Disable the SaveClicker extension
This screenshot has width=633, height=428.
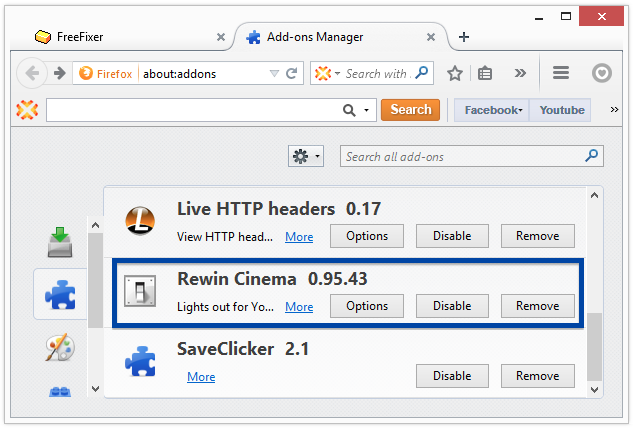pyautogui.click(x=452, y=376)
